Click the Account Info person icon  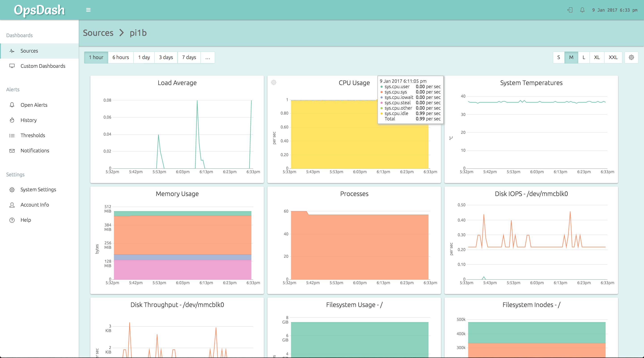(12, 205)
